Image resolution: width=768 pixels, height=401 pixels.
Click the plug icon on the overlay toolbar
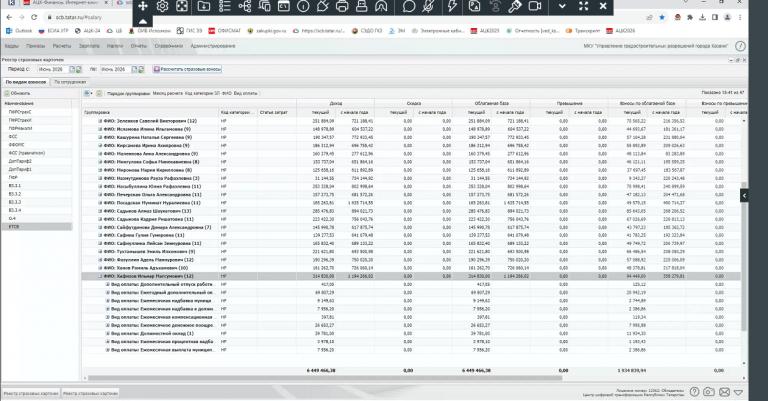point(322,6)
